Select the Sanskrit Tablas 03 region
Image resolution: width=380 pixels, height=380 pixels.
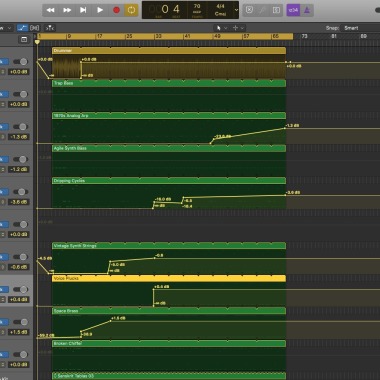click(x=169, y=376)
